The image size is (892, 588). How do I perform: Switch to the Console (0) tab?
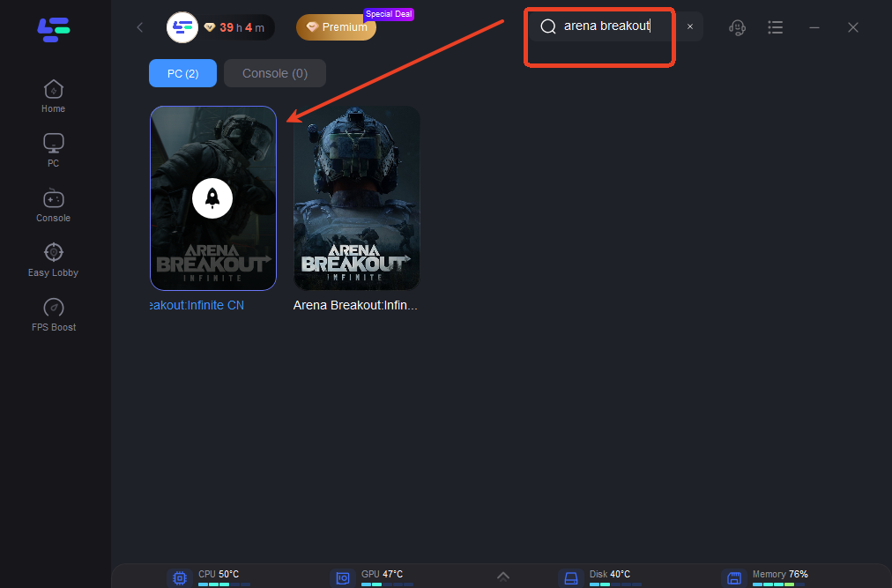point(275,73)
